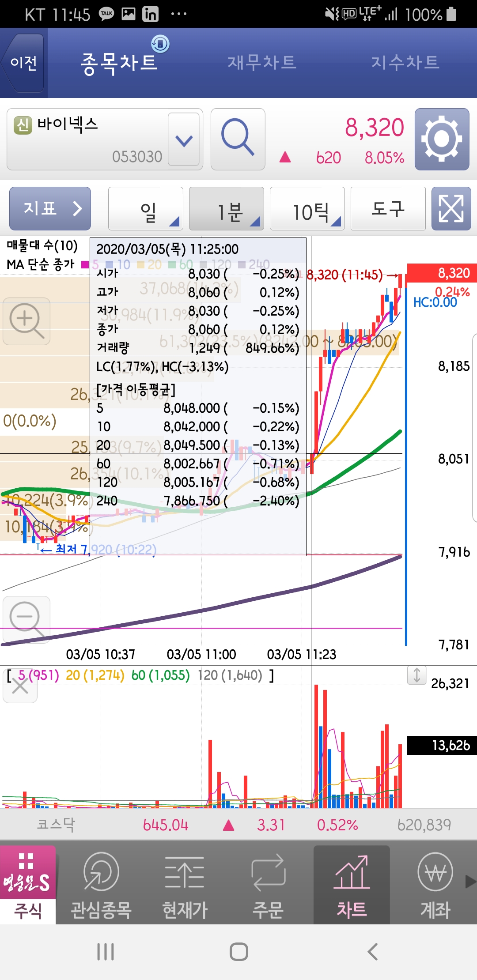Click the red 8,320 price axis tag

coord(442,273)
